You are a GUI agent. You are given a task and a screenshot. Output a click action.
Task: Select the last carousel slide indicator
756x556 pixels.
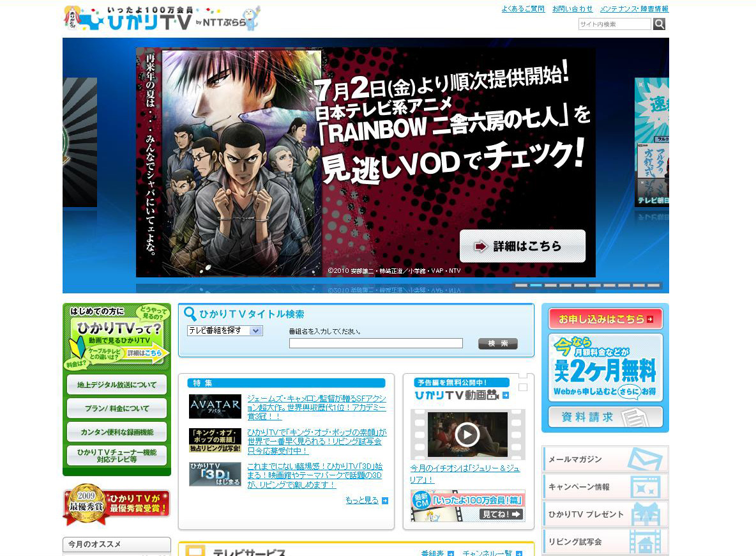(654, 285)
